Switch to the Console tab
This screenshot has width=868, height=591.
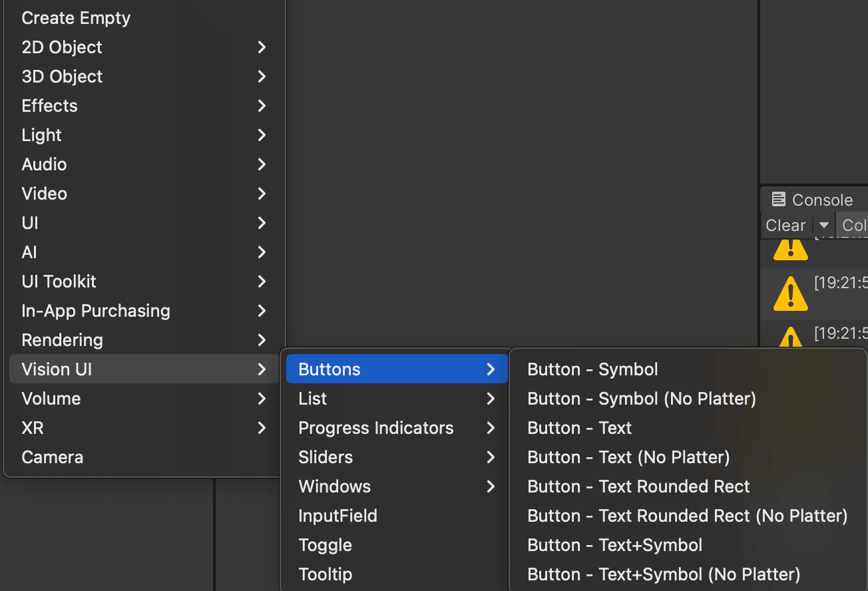tap(813, 200)
